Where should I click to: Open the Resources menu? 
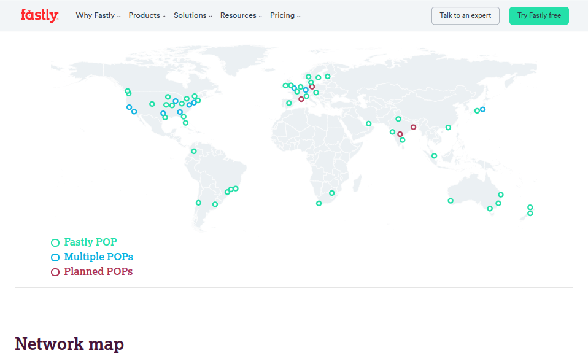pyautogui.click(x=241, y=15)
